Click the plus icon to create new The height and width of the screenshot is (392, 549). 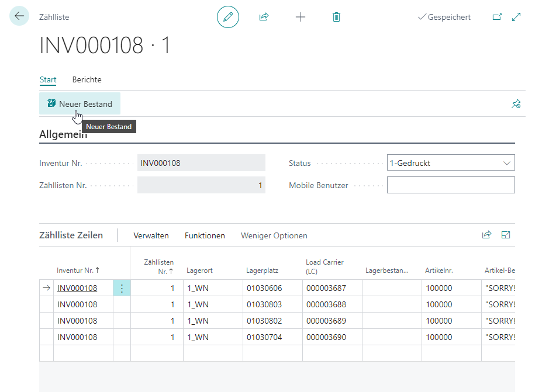click(301, 17)
